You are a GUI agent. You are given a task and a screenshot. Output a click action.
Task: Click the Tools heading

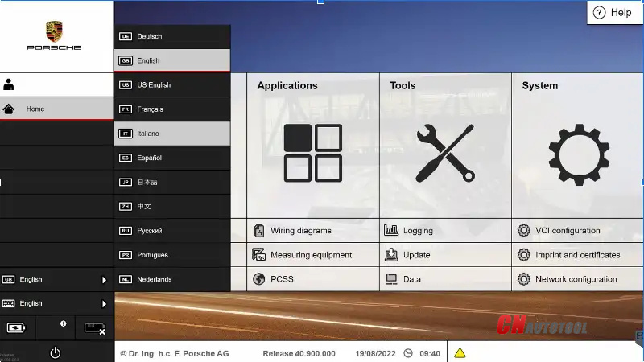402,85
